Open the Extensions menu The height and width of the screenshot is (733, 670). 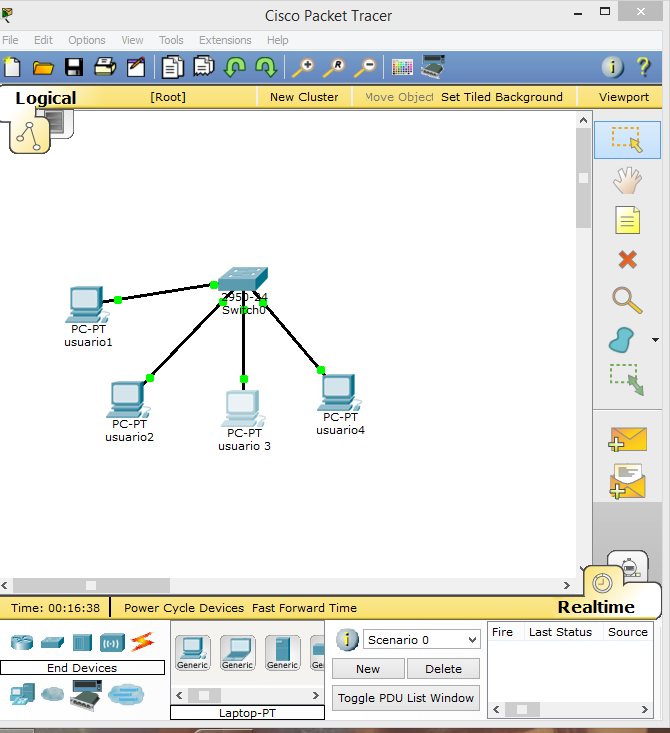[225, 40]
